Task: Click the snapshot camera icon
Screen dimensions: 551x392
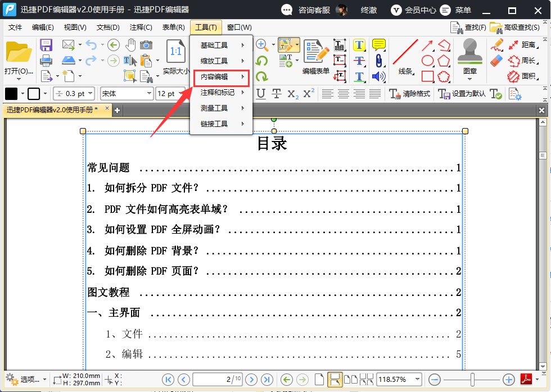Action: click(x=146, y=45)
